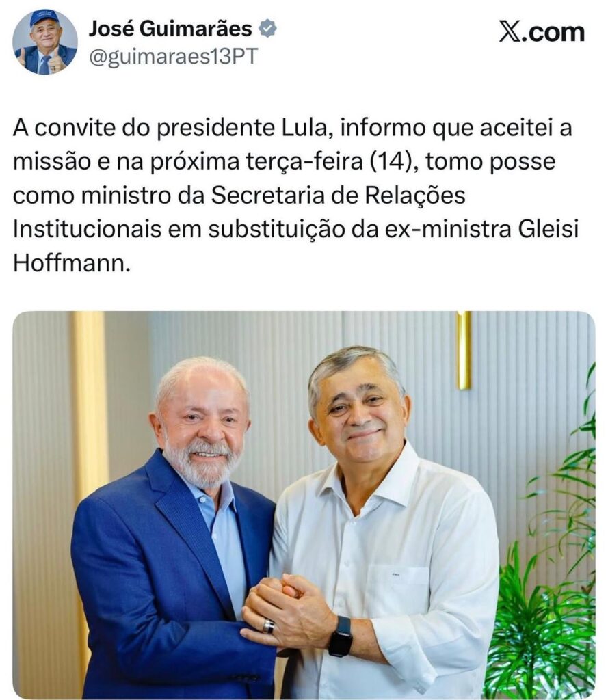
Task: Open the attached photo of two men
Action: (304, 505)
